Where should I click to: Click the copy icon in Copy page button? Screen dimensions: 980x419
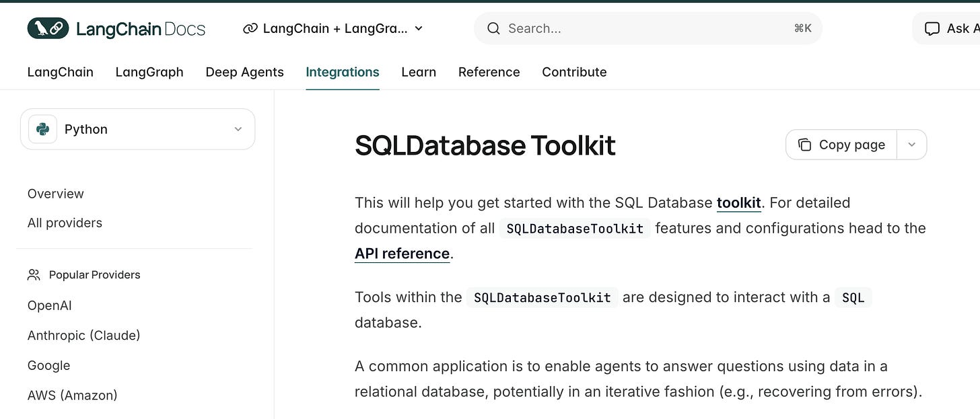click(x=804, y=145)
